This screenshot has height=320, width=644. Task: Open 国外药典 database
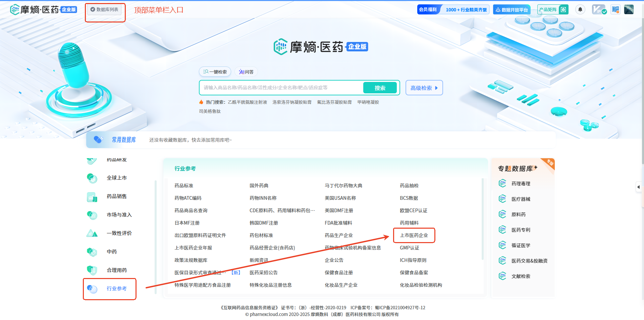(259, 186)
